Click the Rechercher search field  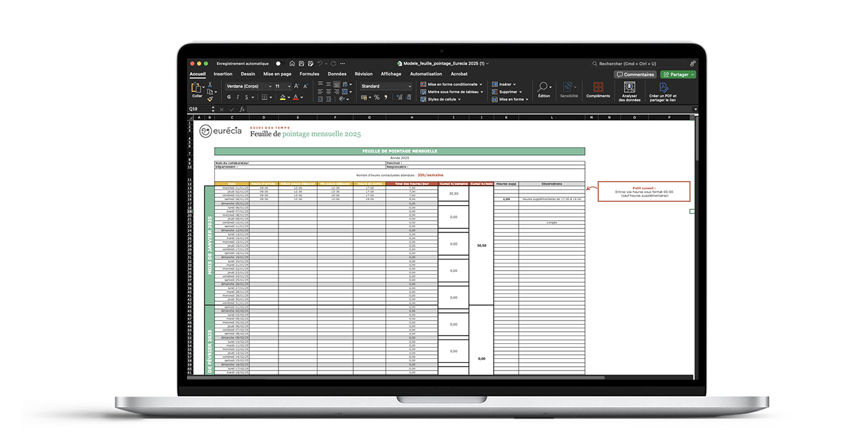(x=638, y=64)
